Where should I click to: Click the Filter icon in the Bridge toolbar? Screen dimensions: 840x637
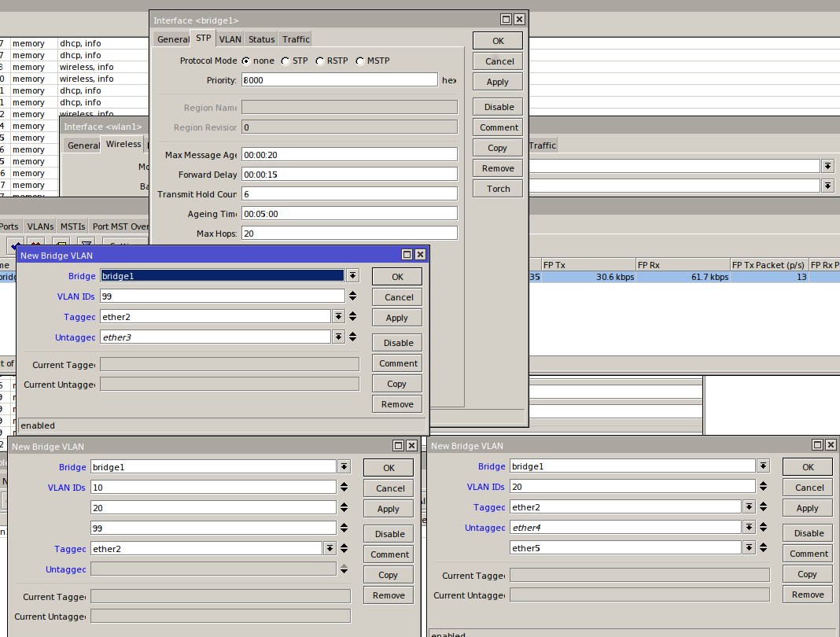pos(87,245)
